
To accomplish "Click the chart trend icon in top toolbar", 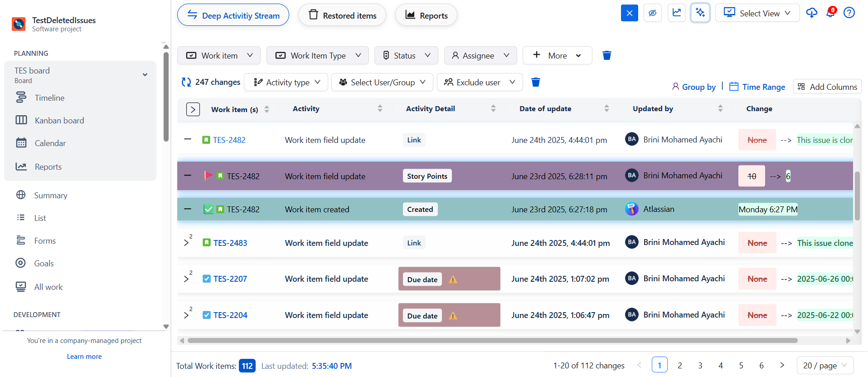I will (676, 13).
